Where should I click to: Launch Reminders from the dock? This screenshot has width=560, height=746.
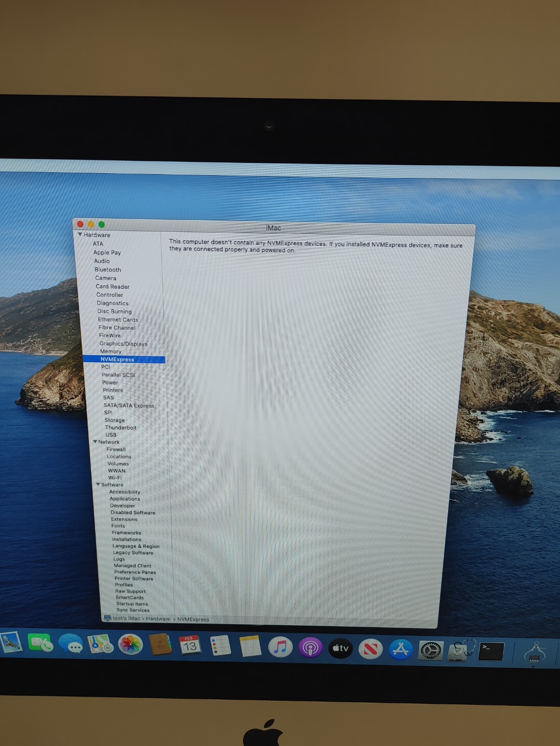(x=220, y=646)
